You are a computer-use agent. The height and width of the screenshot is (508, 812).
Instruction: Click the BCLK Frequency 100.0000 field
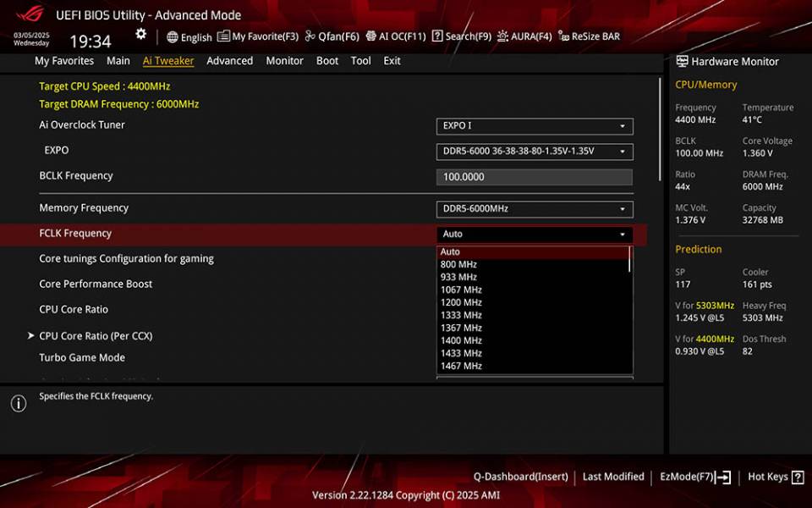(x=535, y=177)
